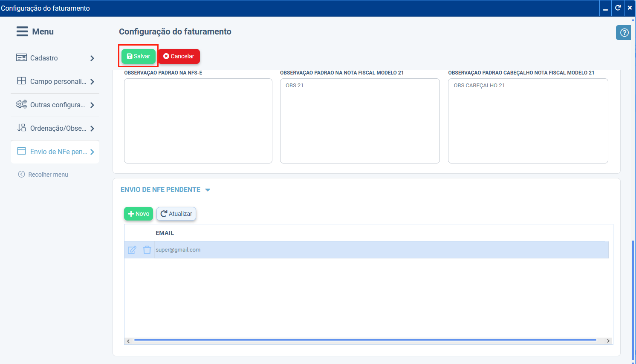636x364 pixels.
Task: Click the Cadastro sidebar icon
Action: point(21,57)
